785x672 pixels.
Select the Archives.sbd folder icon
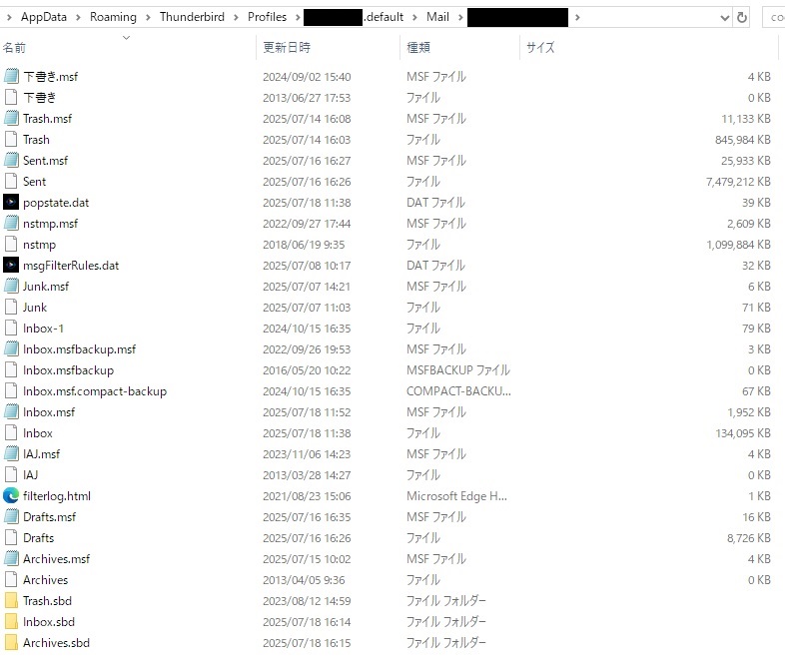click(11, 642)
